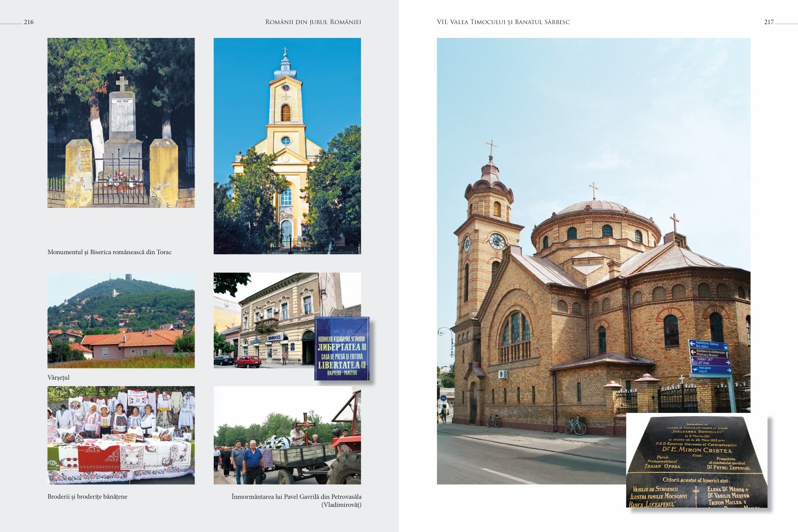
Task: Click the header "Românii din jurul României"
Action: click(x=313, y=22)
